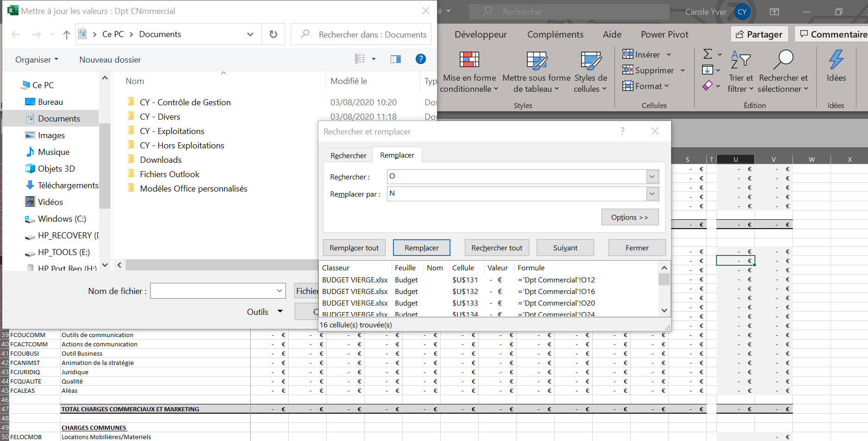Click the Idées lightning icon

(x=836, y=60)
